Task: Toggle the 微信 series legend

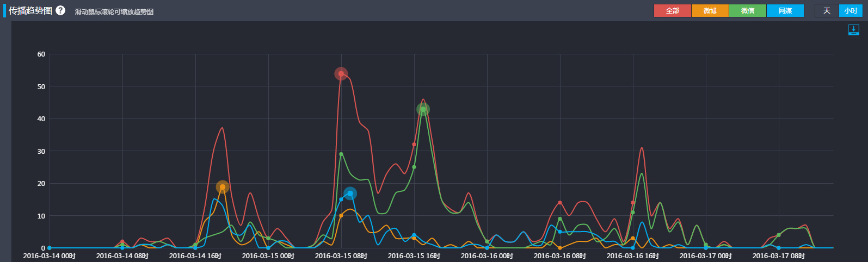Action: [747, 11]
